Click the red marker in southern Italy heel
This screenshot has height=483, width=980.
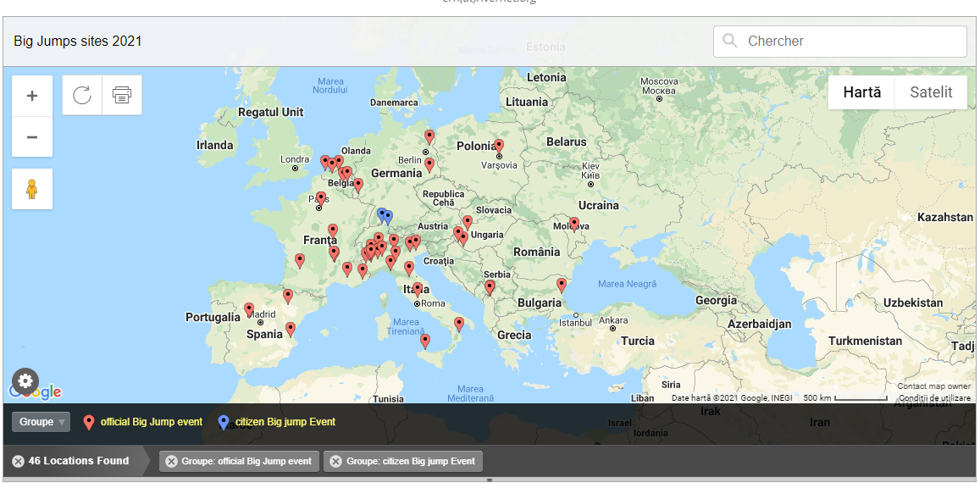tap(459, 324)
